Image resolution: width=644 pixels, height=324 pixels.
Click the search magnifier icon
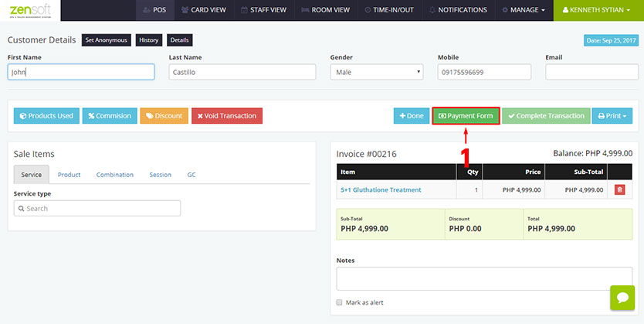22,209
